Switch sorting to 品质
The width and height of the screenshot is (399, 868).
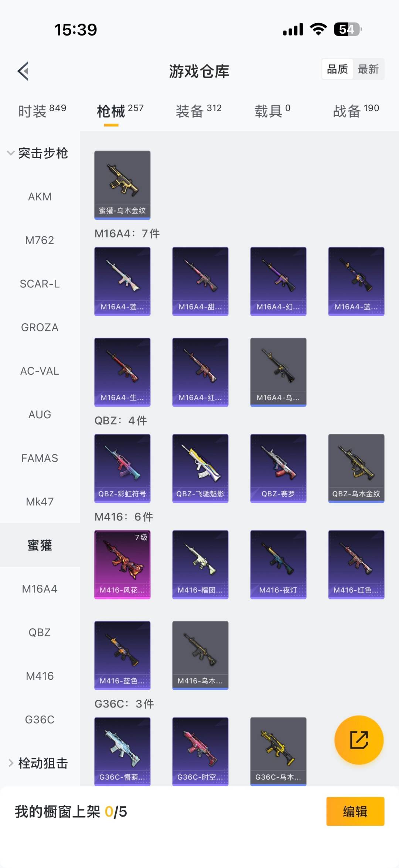click(337, 69)
